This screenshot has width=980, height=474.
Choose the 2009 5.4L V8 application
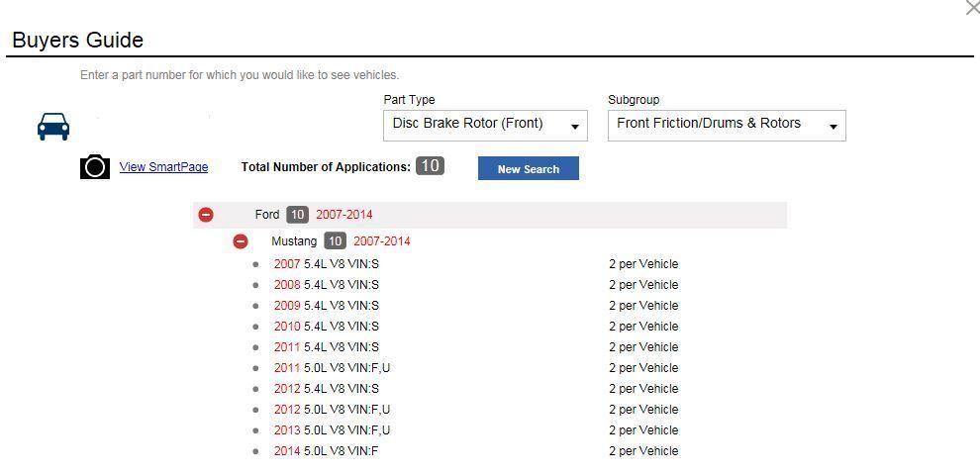pyautogui.click(x=327, y=306)
